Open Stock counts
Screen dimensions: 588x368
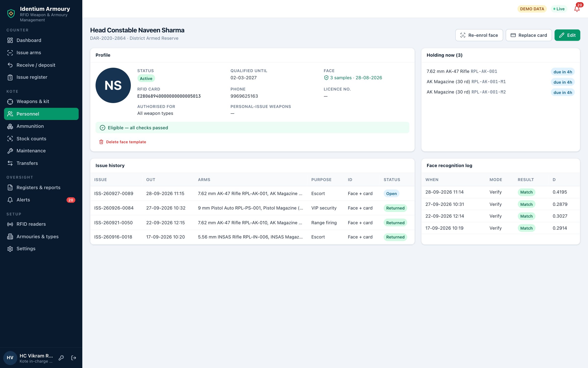(41, 139)
